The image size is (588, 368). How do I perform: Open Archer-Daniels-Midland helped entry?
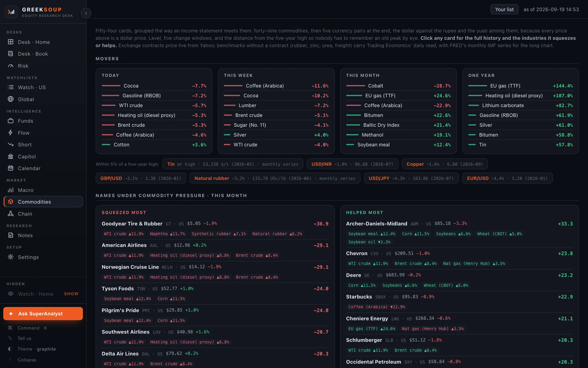[460, 233]
